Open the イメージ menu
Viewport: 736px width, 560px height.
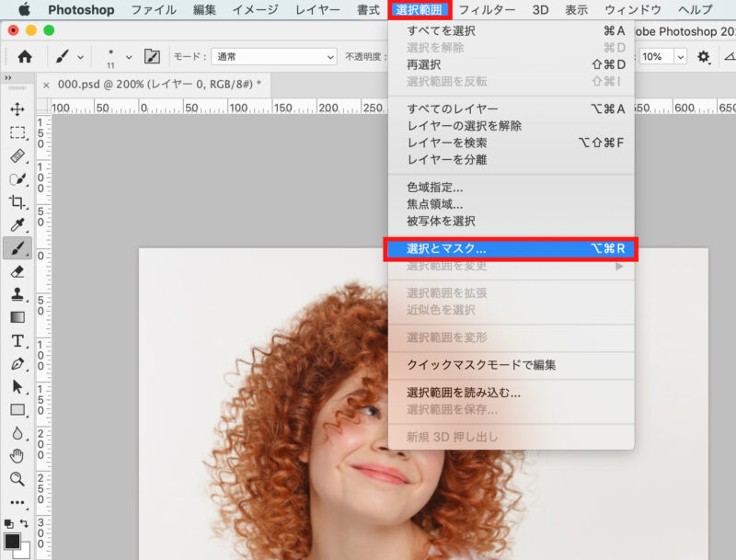point(256,10)
